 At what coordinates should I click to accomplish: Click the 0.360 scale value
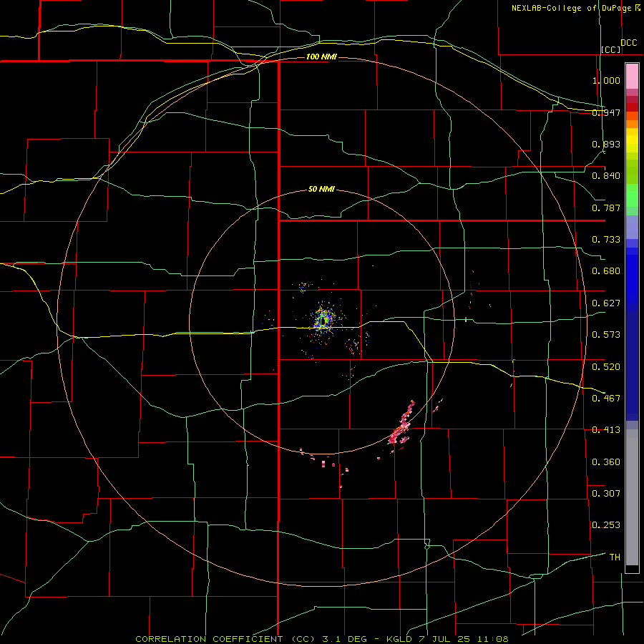tap(606, 462)
